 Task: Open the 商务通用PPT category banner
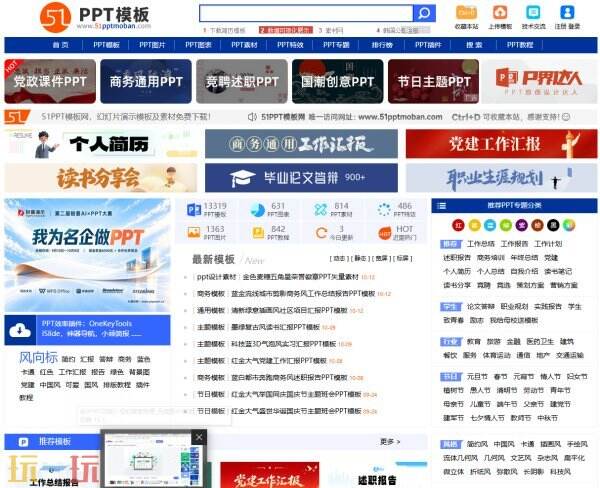(146, 81)
